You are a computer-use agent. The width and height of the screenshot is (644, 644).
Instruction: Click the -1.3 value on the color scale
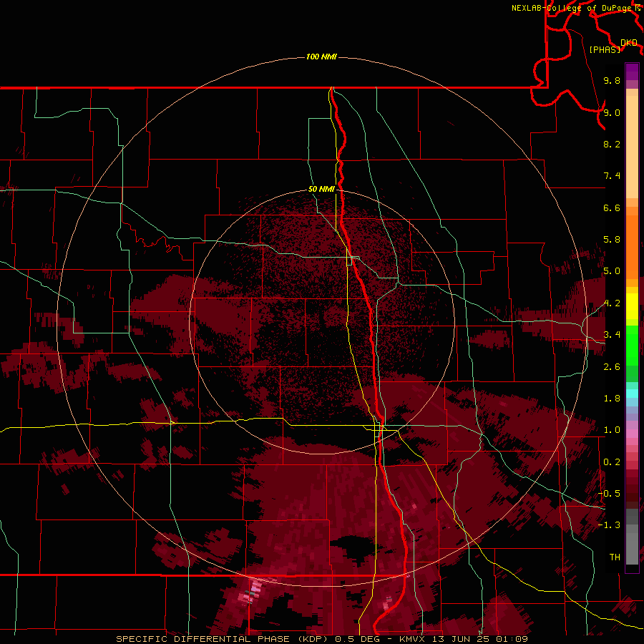[x=609, y=525]
